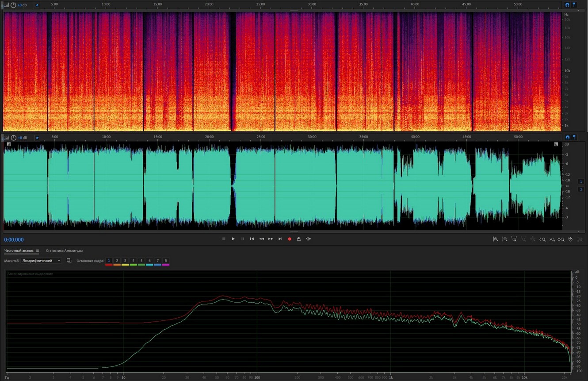Switch to the Статистика Амплитуды tab
This screenshot has width=588, height=381.
64,251
